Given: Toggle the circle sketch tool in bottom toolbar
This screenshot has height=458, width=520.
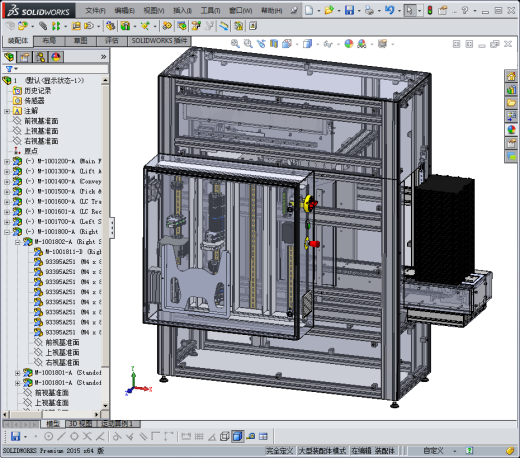Looking at the screenshot, I should [x=49, y=436].
